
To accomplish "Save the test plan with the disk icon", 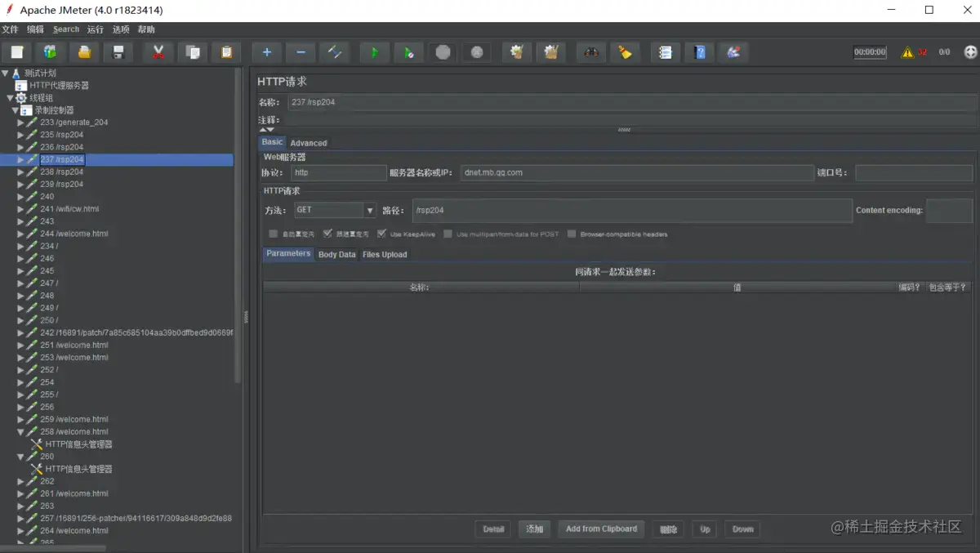I will [118, 52].
